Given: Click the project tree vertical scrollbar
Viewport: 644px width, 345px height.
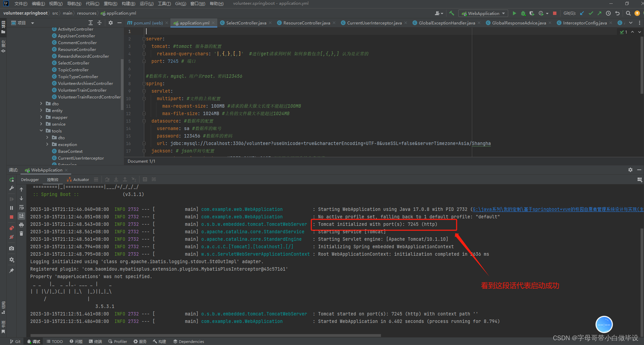Looking at the screenshot, I should click(x=122, y=84).
